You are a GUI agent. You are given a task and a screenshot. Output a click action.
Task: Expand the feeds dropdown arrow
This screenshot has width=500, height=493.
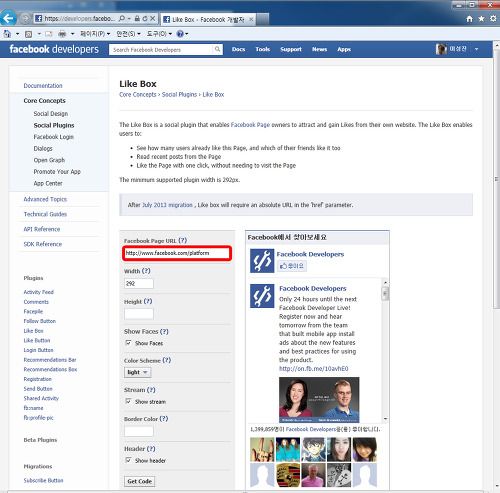39,34
